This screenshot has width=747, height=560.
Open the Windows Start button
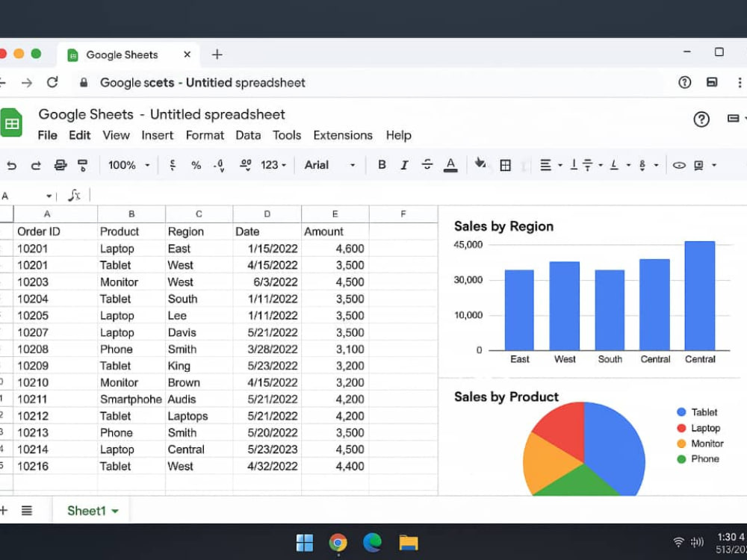tap(305, 542)
